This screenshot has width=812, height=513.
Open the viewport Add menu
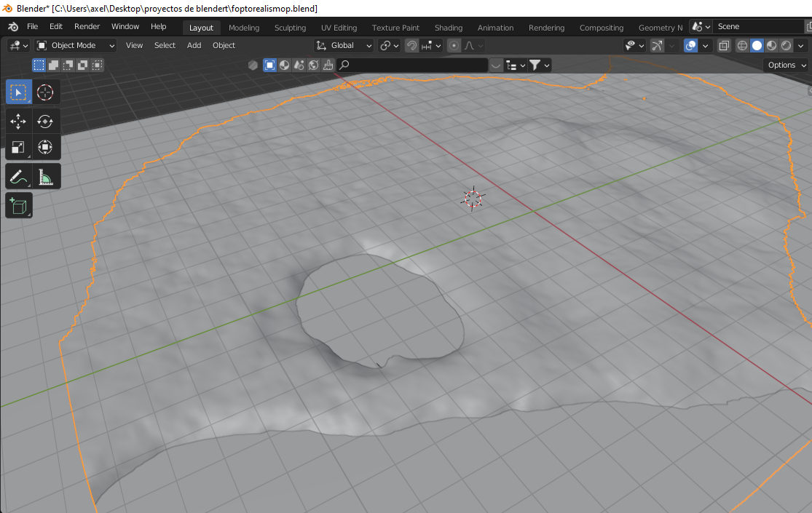pos(194,46)
